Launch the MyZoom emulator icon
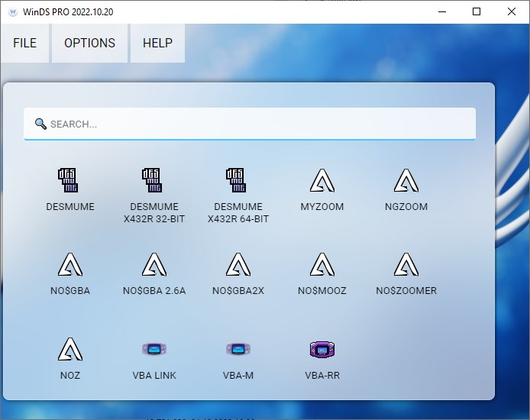This screenshot has height=420, width=530. (322, 181)
